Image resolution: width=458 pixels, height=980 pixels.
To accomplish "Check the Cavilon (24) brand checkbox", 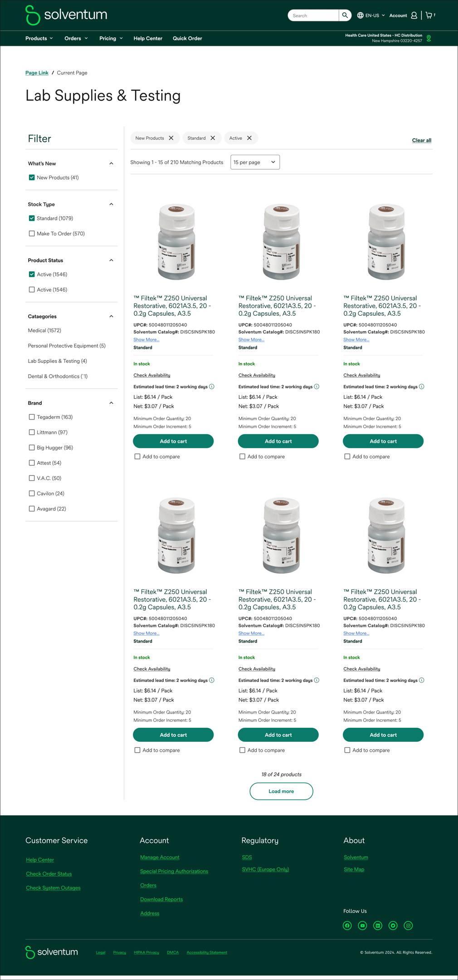I will click(x=32, y=493).
